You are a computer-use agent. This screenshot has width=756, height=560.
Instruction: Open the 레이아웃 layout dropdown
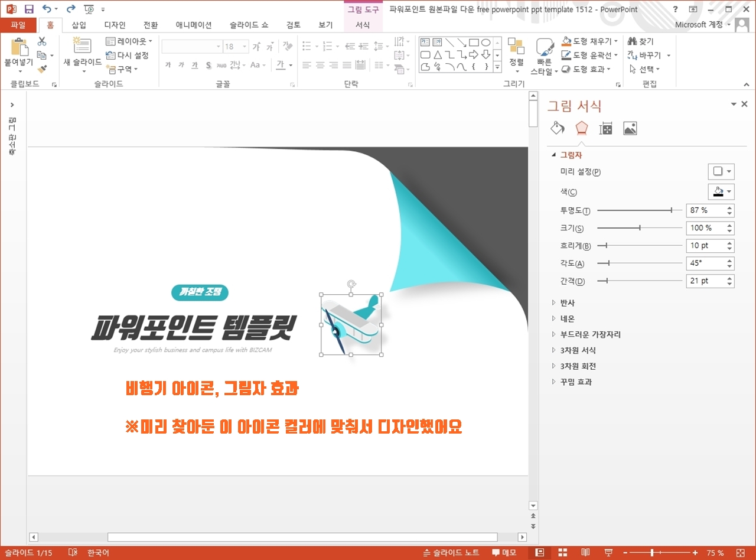(129, 41)
